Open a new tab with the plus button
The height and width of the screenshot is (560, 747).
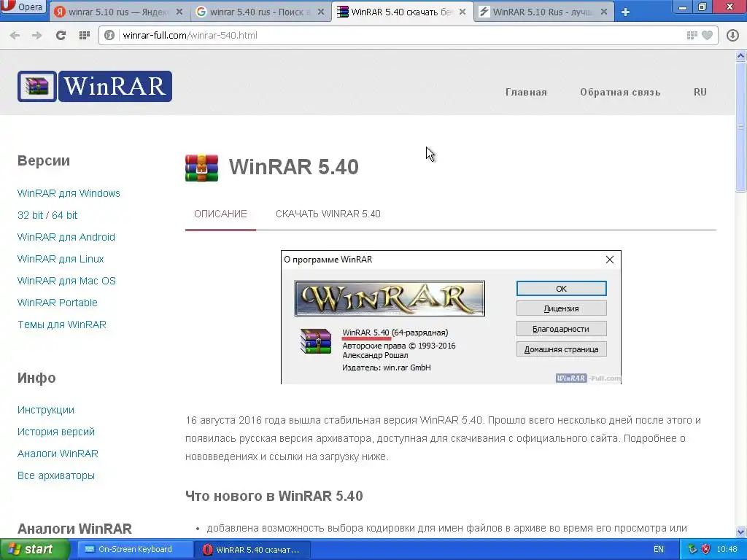pyautogui.click(x=625, y=12)
